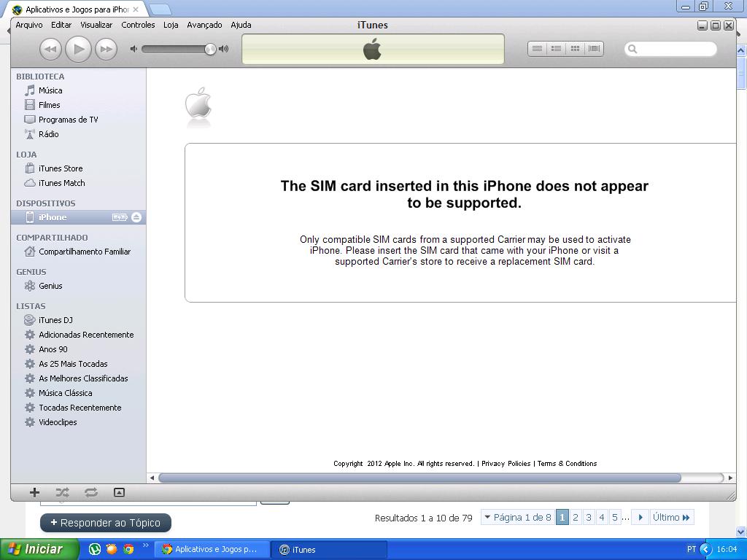The width and height of the screenshot is (747, 560).
Task: Go to forum page 4
Action: point(602,517)
